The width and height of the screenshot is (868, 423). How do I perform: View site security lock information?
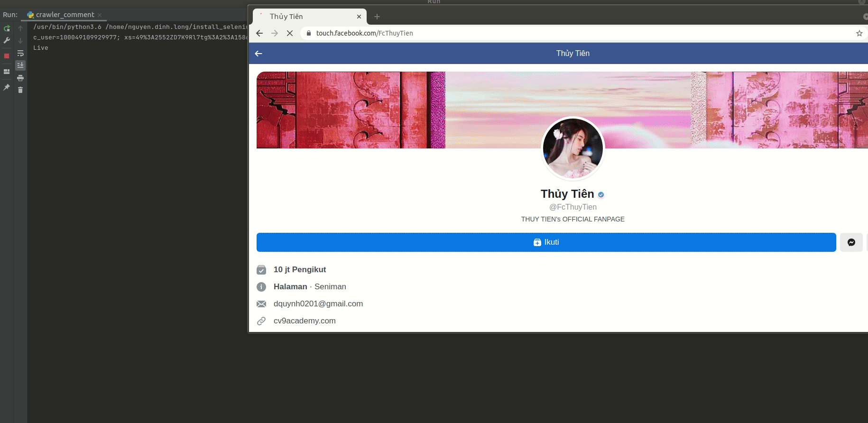tap(309, 33)
